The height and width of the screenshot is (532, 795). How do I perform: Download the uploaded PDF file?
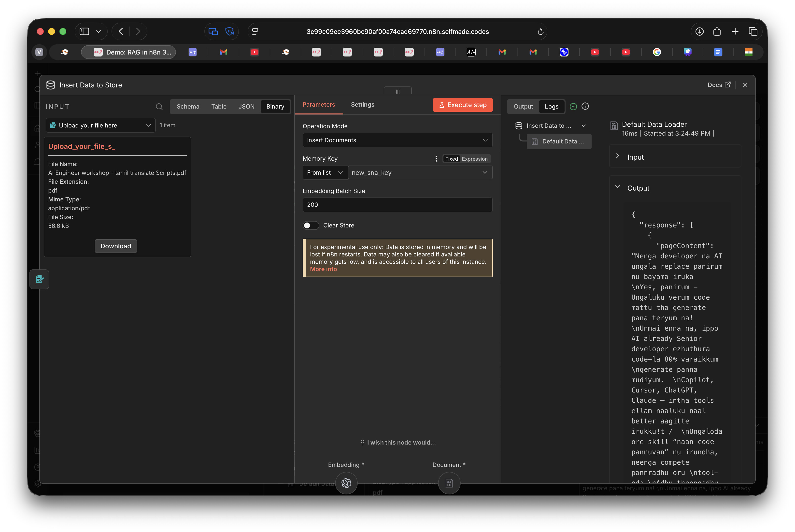116,246
